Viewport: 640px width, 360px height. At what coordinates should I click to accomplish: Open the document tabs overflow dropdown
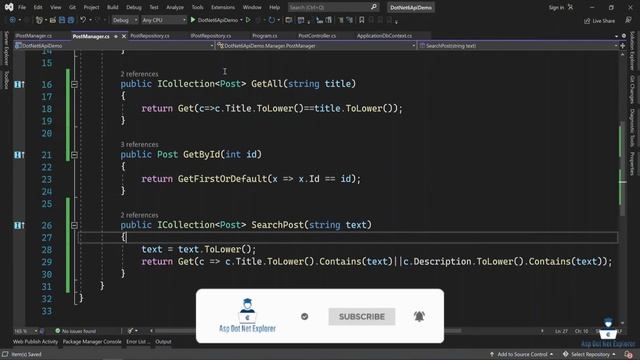pos(616,36)
